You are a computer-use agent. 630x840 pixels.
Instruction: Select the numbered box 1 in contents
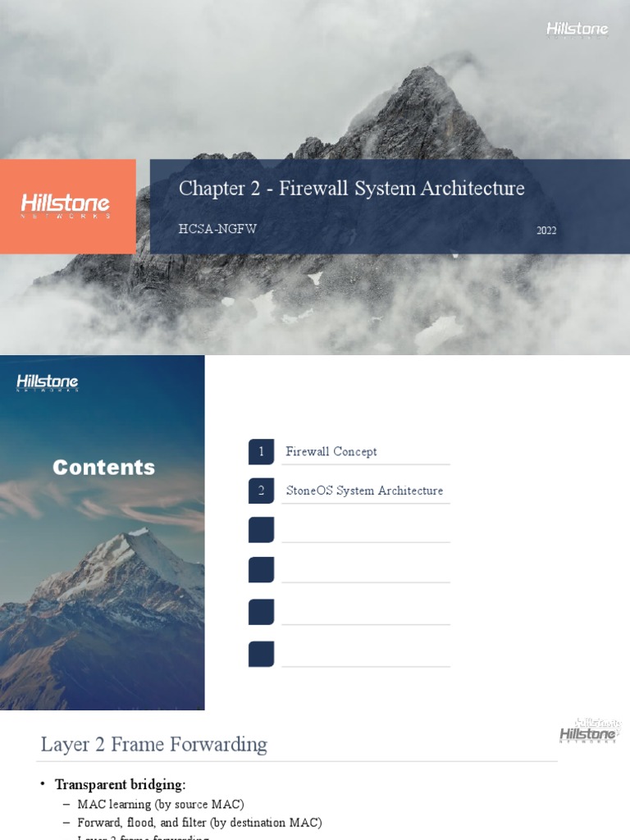pos(261,452)
